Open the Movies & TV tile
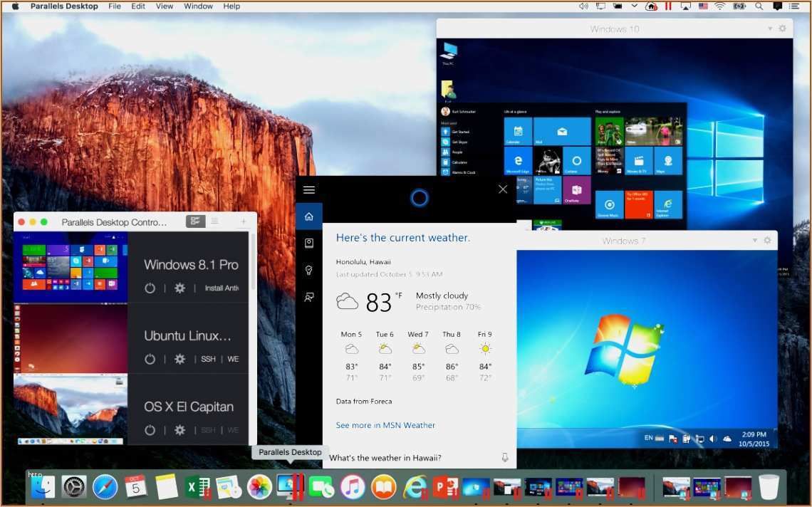Viewport: 812px width, 507px height. (638, 161)
